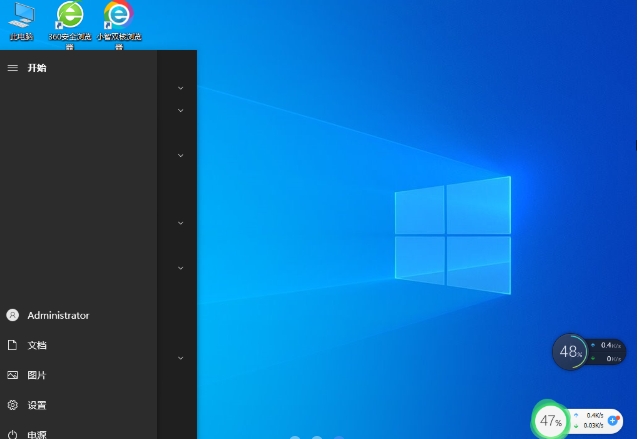Expand the second chevron from the top
The width and height of the screenshot is (639, 439).
(181, 110)
